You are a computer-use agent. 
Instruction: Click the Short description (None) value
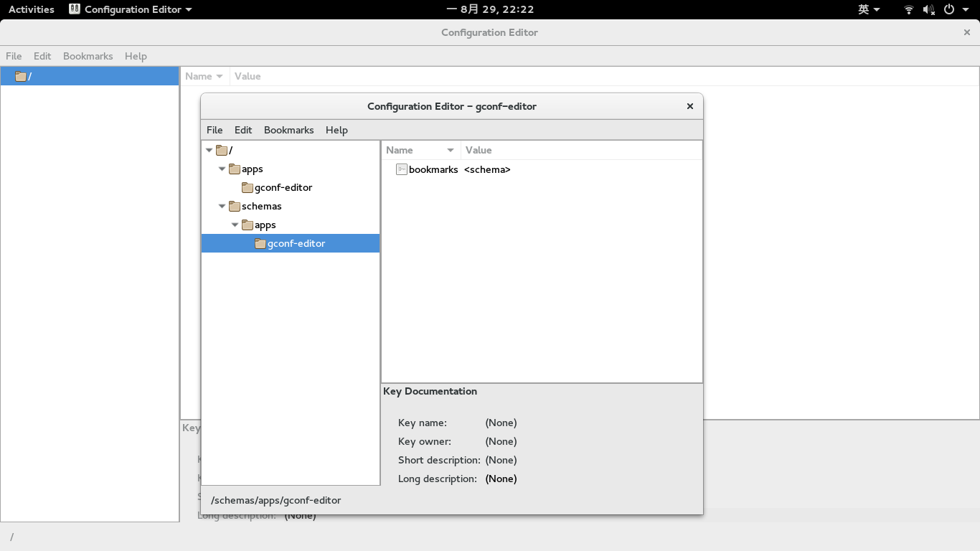pyautogui.click(x=501, y=460)
